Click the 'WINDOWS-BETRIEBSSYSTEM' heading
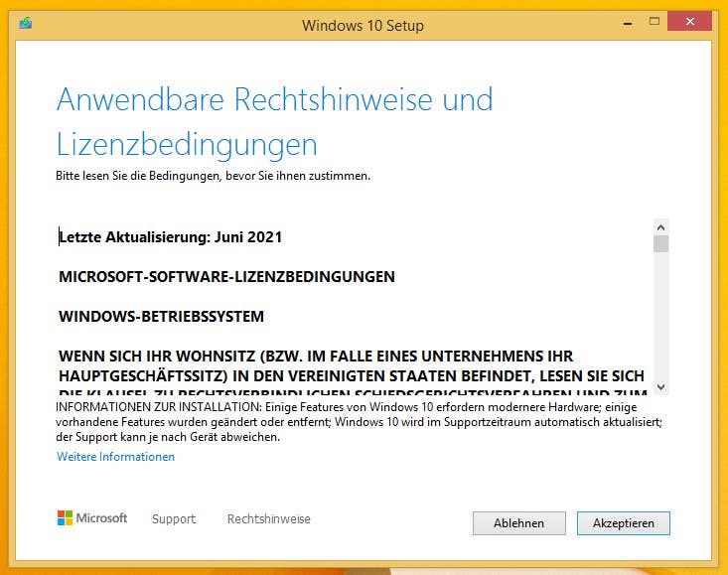 tap(161, 317)
